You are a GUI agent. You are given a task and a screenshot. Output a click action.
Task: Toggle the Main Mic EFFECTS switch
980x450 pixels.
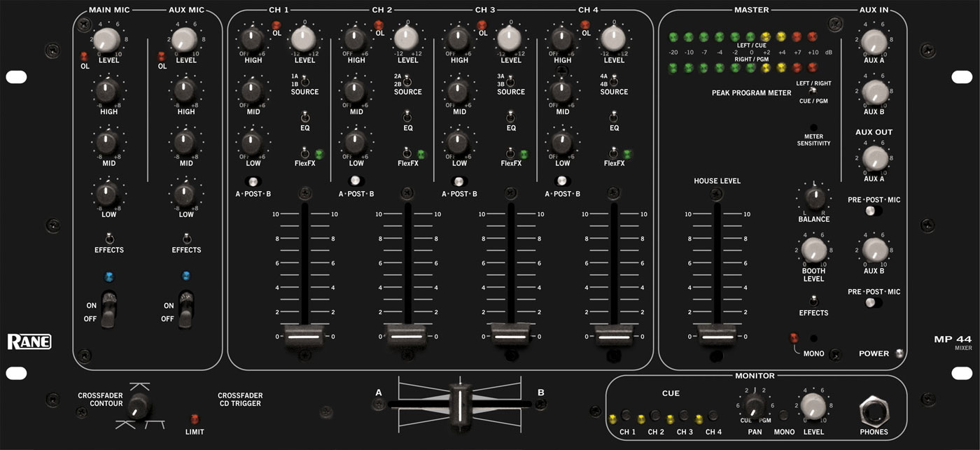(108, 237)
